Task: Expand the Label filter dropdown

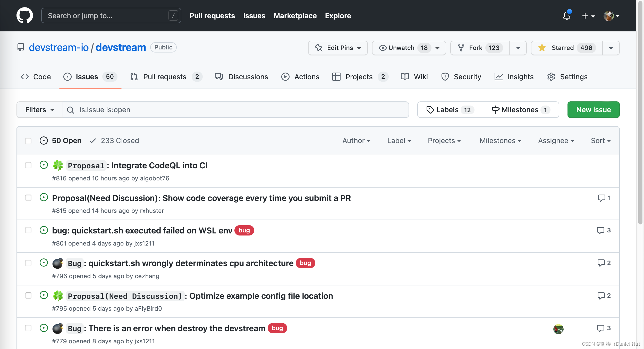Action: [398, 140]
